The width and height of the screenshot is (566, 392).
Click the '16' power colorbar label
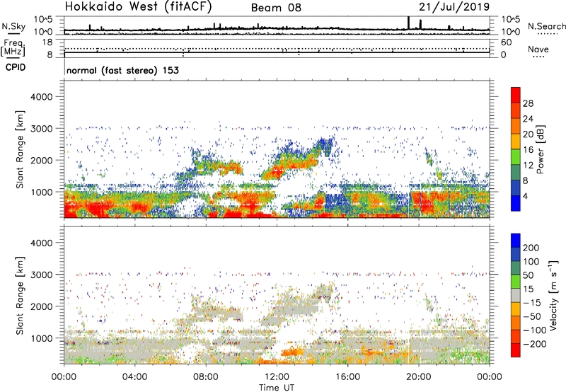[x=528, y=150]
